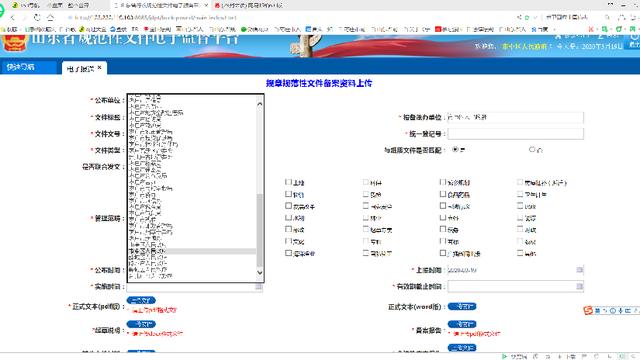Click the dropdown list's scrollbar thumb

pos(260,230)
